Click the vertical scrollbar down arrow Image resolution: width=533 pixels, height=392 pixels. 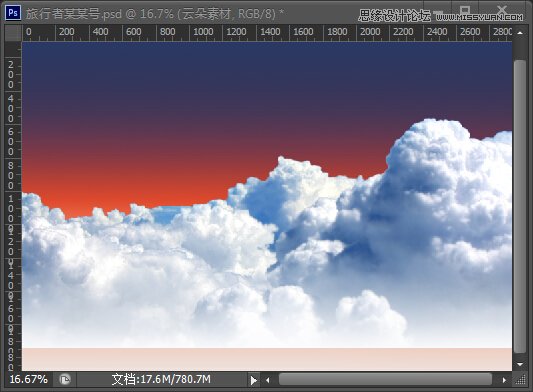(520, 364)
